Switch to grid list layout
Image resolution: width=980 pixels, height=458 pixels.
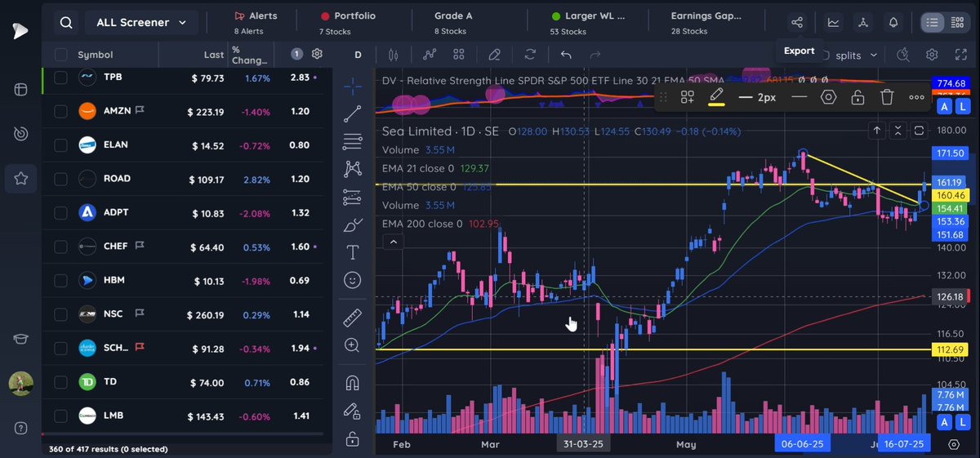pos(957,23)
